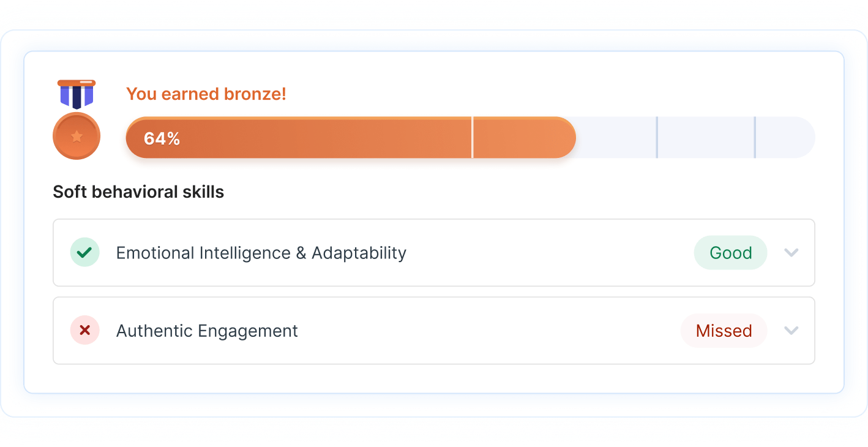Image resolution: width=868 pixels, height=447 pixels.
Task: Click the green "Good" rating badge
Action: [x=730, y=253]
